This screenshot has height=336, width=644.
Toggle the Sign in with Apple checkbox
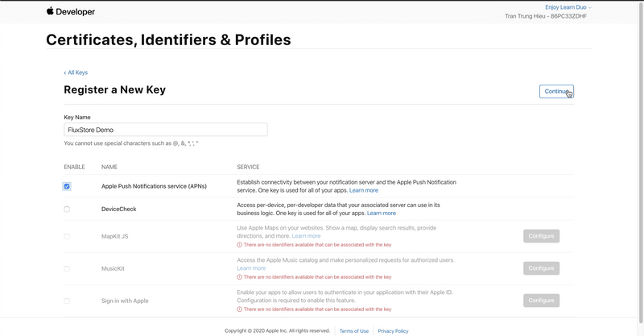[x=67, y=301]
